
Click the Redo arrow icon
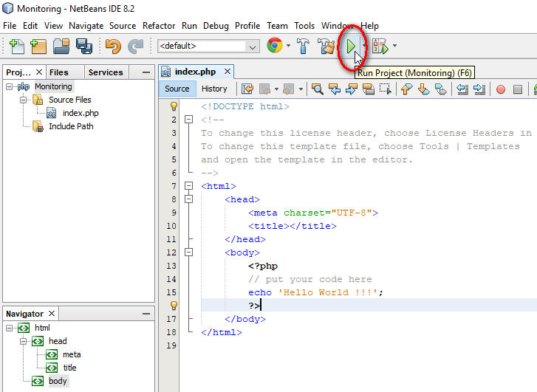click(136, 47)
